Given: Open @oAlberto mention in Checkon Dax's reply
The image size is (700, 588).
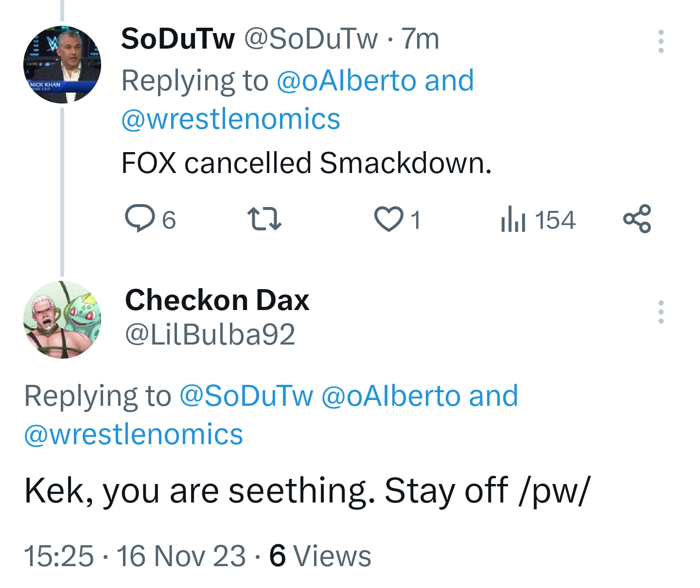Looking at the screenshot, I should (390, 396).
